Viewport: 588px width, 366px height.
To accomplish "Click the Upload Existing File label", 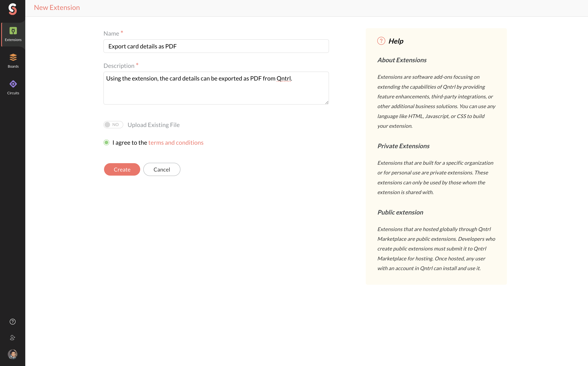I will click(x=154, y=125).
